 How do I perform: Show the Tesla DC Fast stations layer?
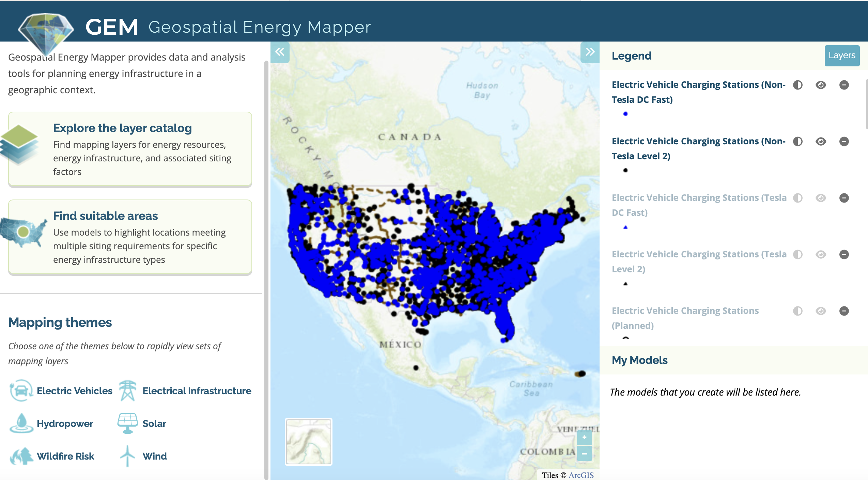[821, 198]
